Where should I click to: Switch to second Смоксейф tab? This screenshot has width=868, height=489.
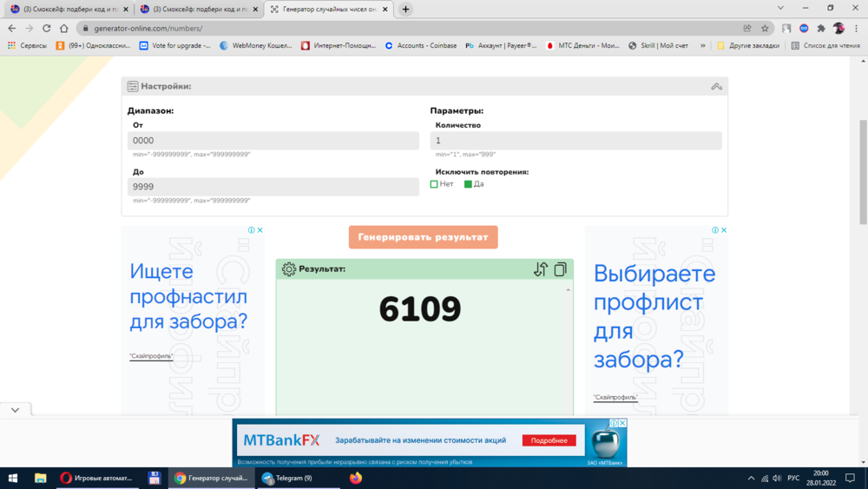click(x=200, y=9)
